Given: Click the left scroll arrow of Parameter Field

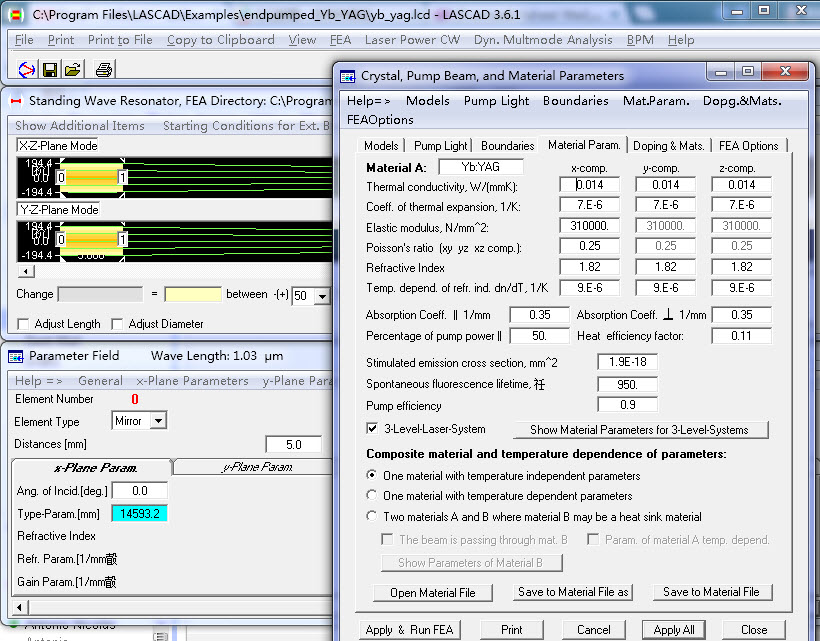Looking at the screenshot, I should pyautogui.click(x=20, y=607).
